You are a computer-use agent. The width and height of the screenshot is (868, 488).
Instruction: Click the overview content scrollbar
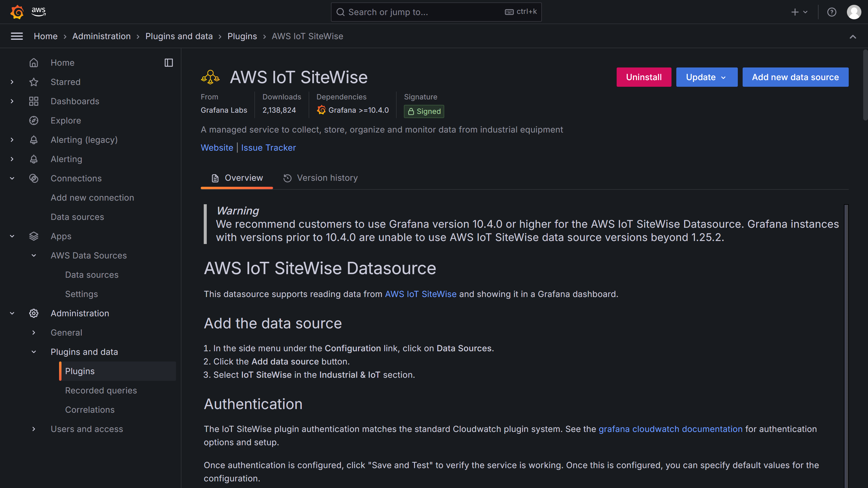(846, 346)
